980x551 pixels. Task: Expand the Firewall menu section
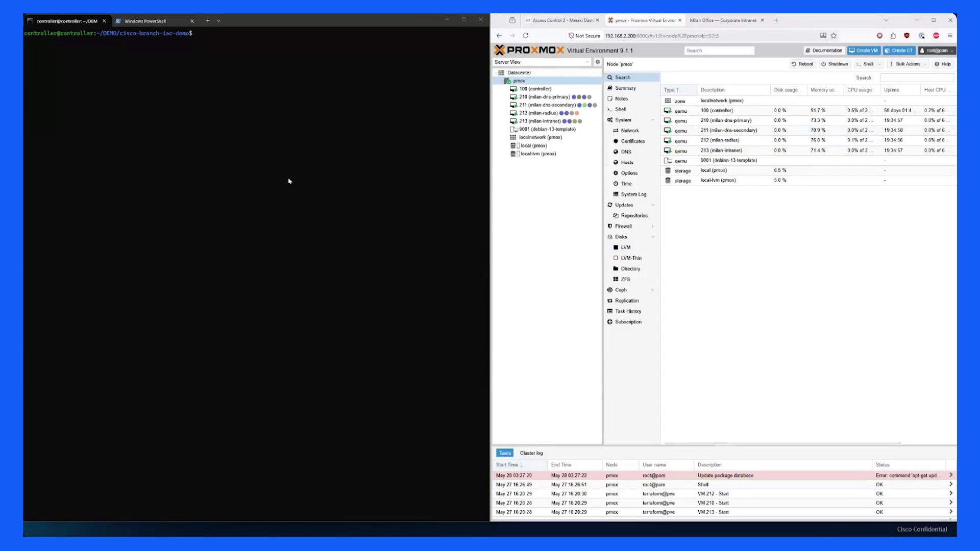(653, 227)
